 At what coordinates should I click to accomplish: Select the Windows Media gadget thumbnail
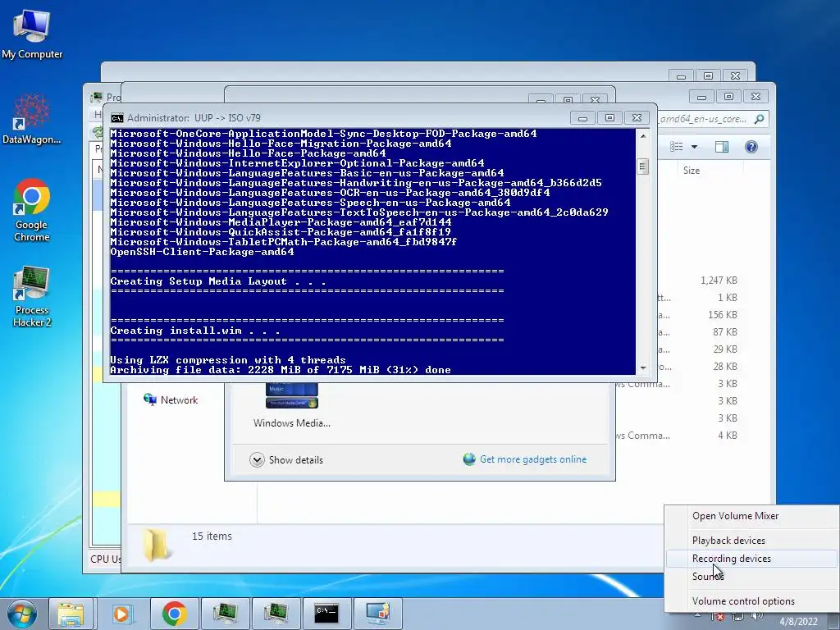291,395
